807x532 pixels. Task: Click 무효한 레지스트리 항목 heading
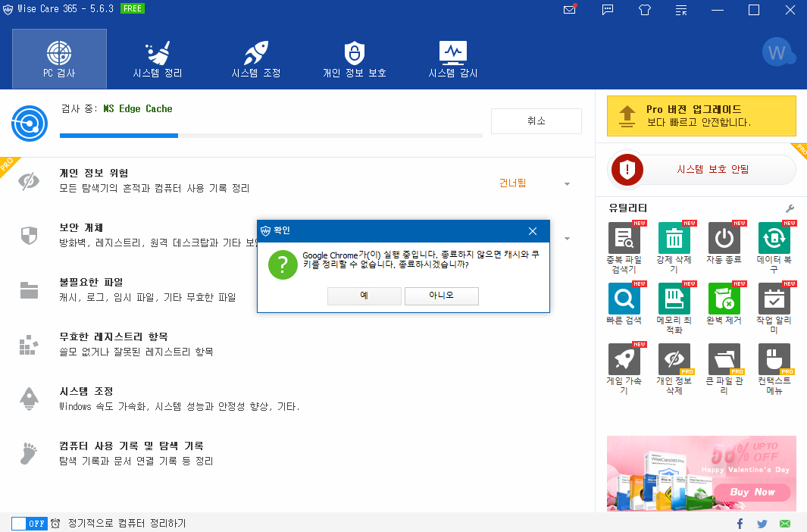click(x=114, y=337)
